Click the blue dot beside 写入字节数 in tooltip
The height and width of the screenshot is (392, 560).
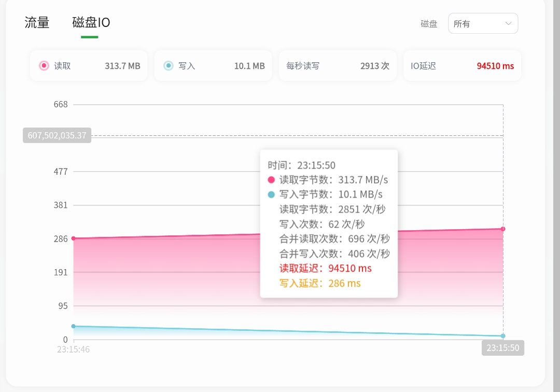click(x=271, y=194)
